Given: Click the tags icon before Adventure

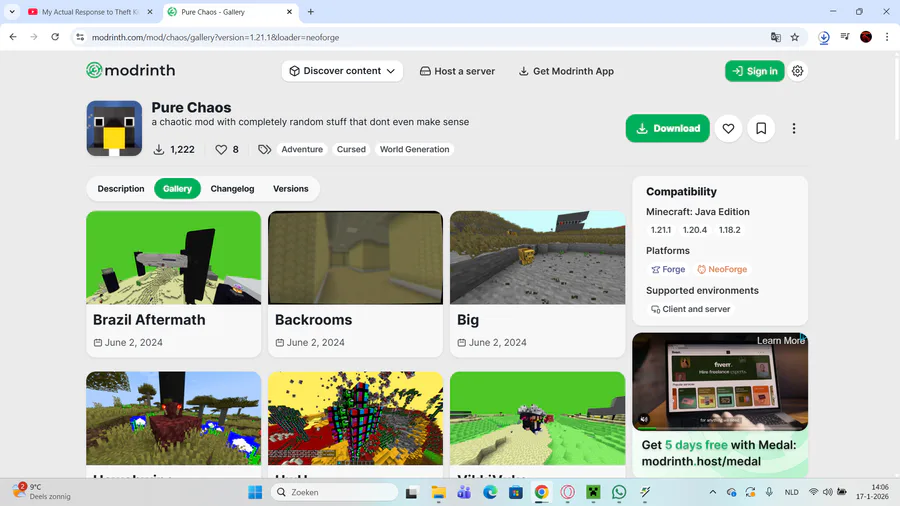Looking at the screenshot, I should click(x=264, y=149).
